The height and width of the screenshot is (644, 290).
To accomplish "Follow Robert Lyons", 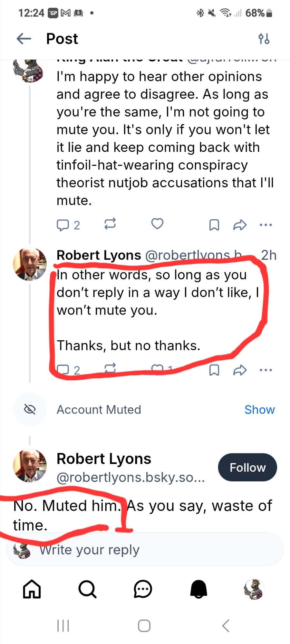I will coord(247,468).
